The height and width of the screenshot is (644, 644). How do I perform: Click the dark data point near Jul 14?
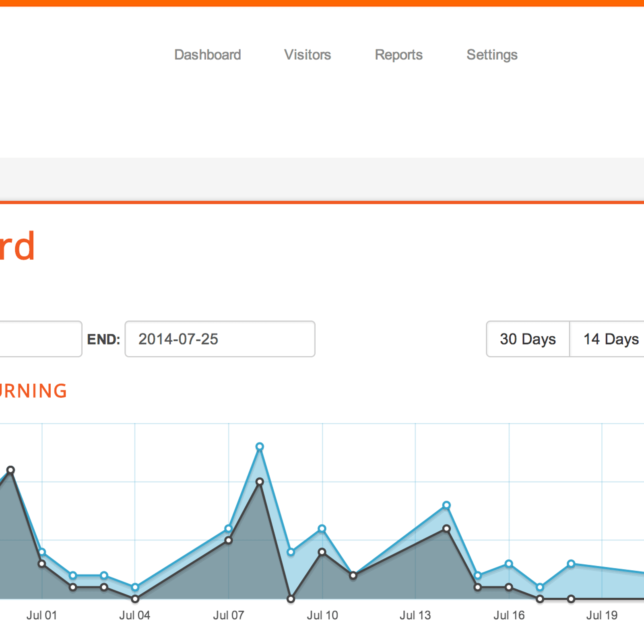point(446,528)
